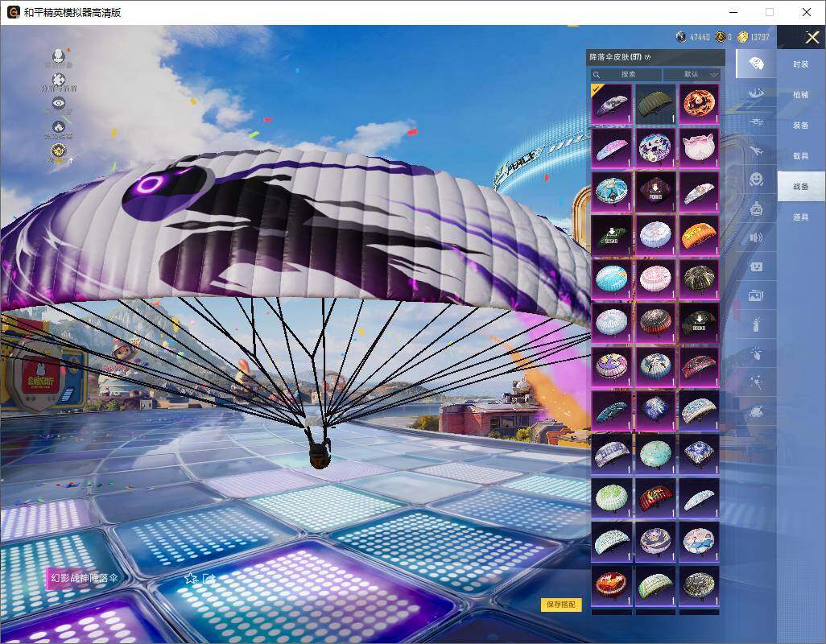Select the pink cat-shaped parachute thumbnail

(x=699, y=148)
